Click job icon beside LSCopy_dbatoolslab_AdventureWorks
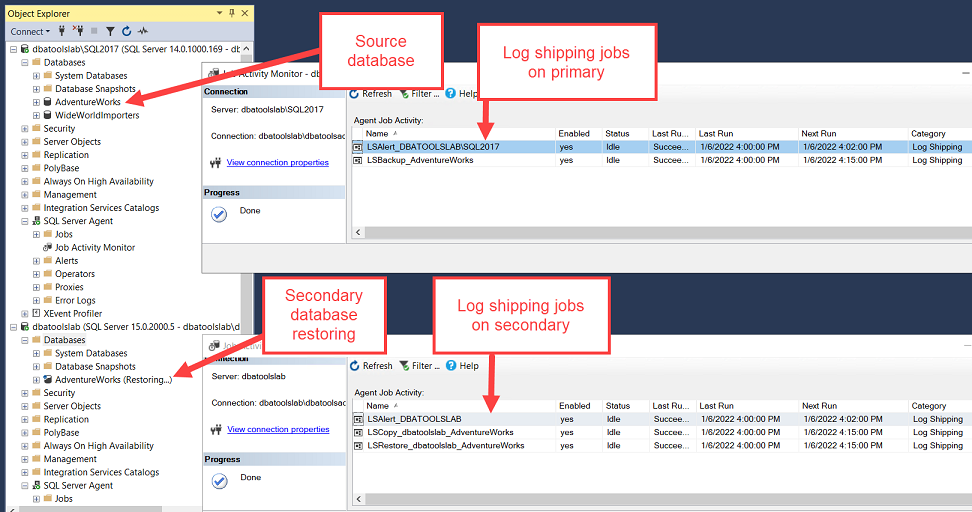972x512 pixels. tap(358, 433)
